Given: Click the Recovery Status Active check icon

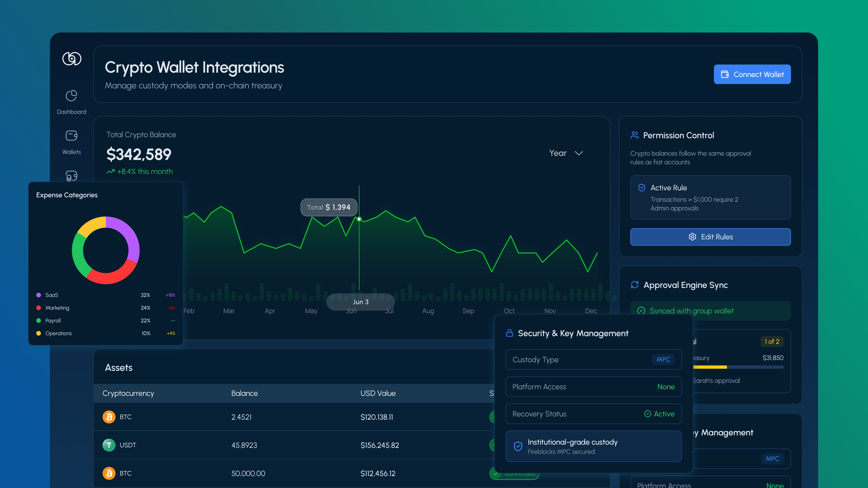Looking at the screenshot, I should 648,414.
